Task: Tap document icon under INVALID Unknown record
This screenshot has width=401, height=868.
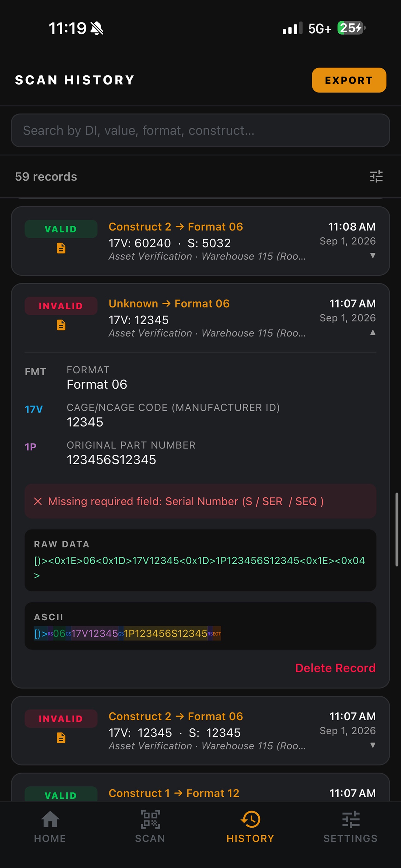Action: (x=61, y=325)
